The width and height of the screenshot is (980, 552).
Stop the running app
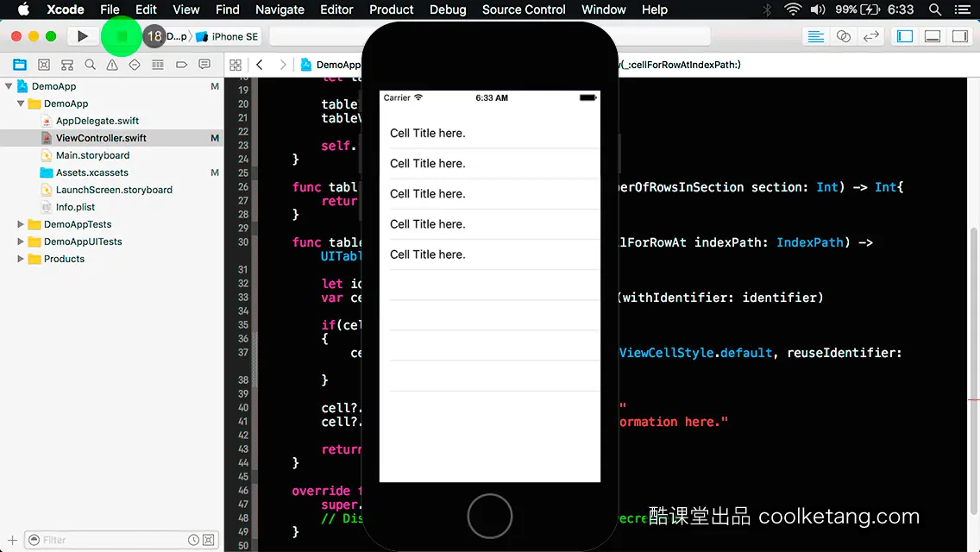pos(122,36)
